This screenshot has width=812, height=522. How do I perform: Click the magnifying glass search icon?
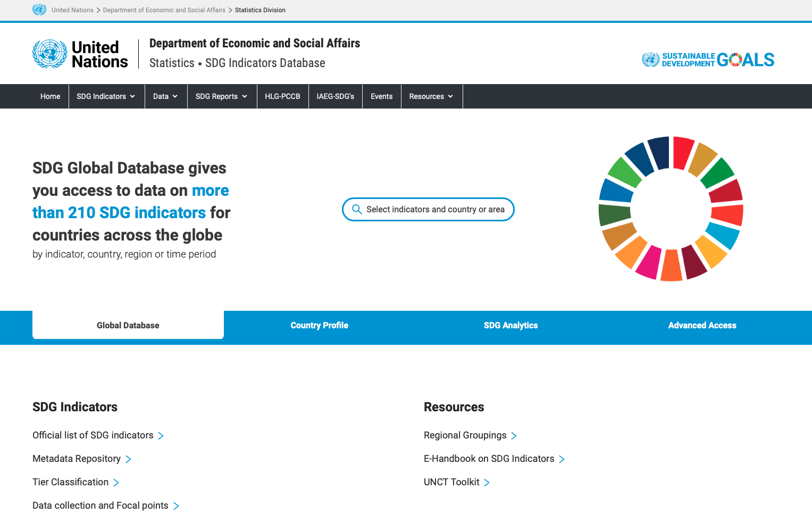click(x=356, y=209)
